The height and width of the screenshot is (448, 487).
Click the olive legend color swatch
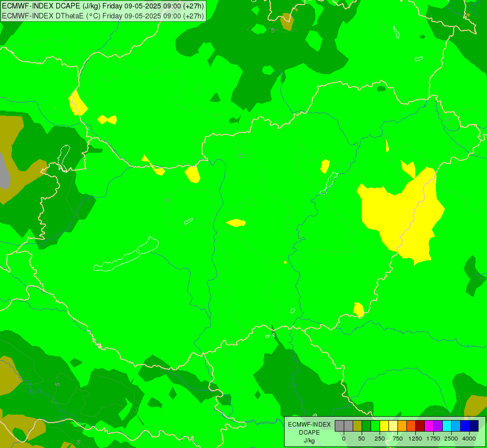(358, 426)
